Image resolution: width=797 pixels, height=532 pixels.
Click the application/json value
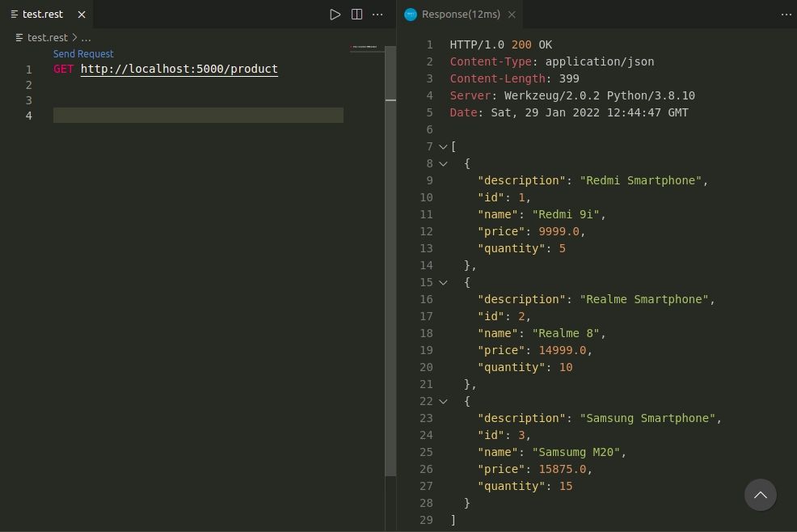tap(600, 61)
